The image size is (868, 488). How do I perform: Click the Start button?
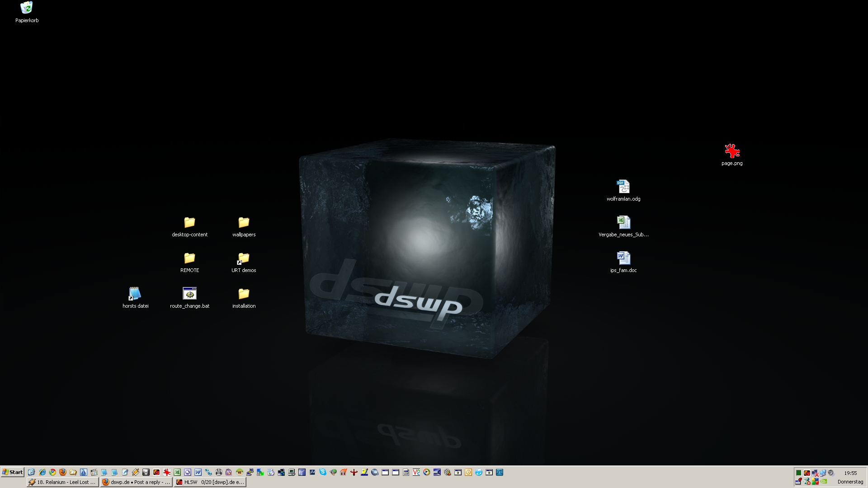pyautogui.click(x=12, y=472)
